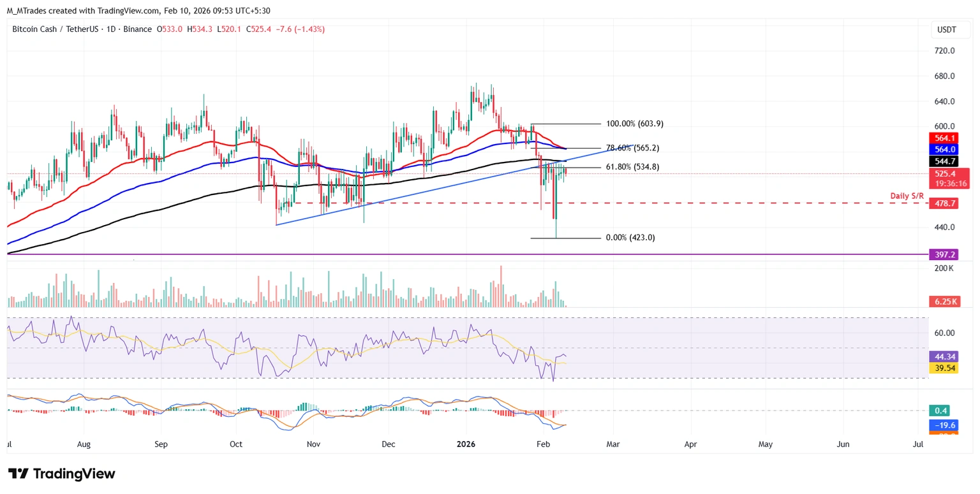Click the Binance exchange label
The image size is (980, 494).
pyautogui.click(x=138, y=29)
